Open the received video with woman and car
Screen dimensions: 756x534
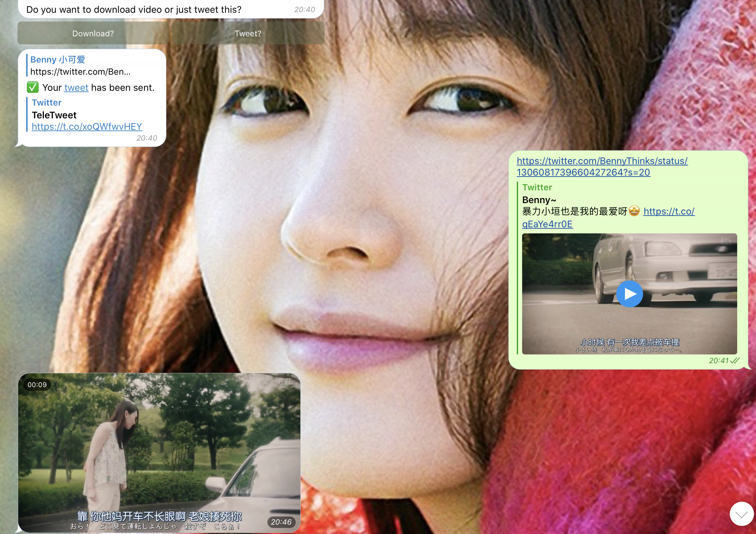(159, 452)
